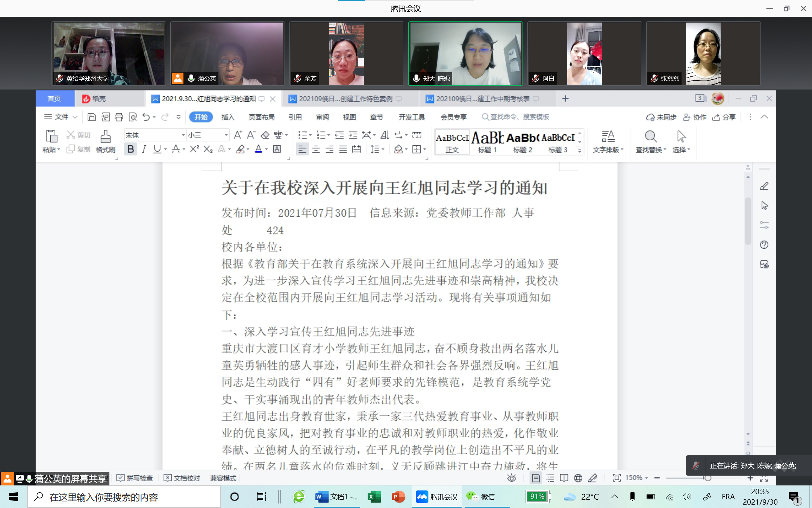
Task: Click the text highlight color button
Action: 240,149
